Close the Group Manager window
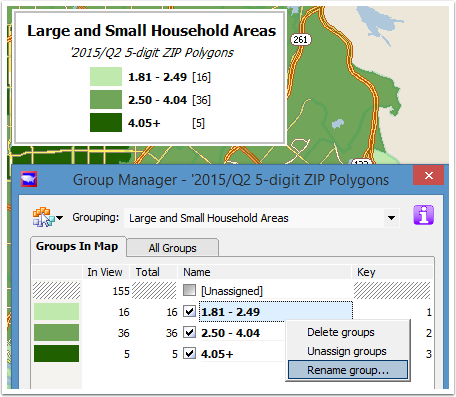The width and height of the screenshot is (456, 397). [429, 175]
